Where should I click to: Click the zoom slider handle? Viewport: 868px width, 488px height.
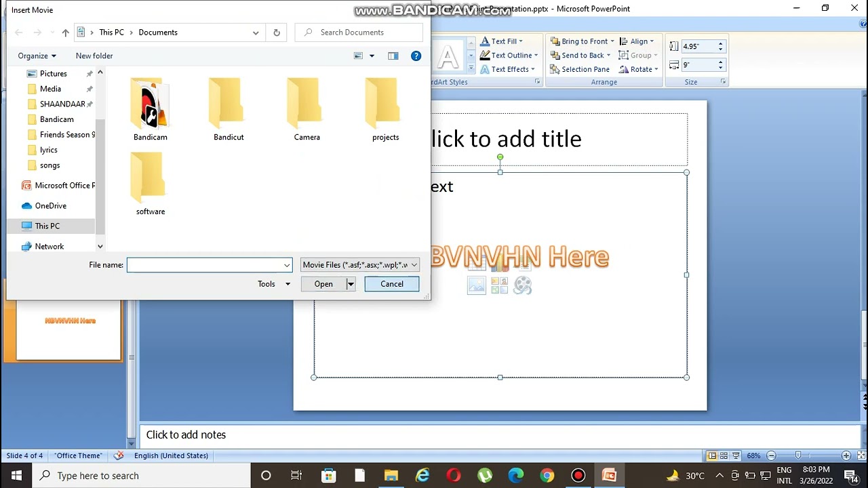(798, 455)
